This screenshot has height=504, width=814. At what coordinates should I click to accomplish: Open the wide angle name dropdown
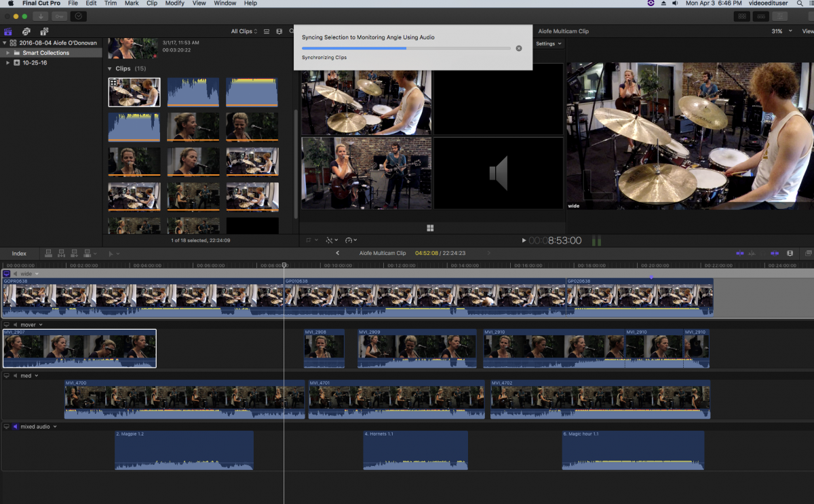37,274
